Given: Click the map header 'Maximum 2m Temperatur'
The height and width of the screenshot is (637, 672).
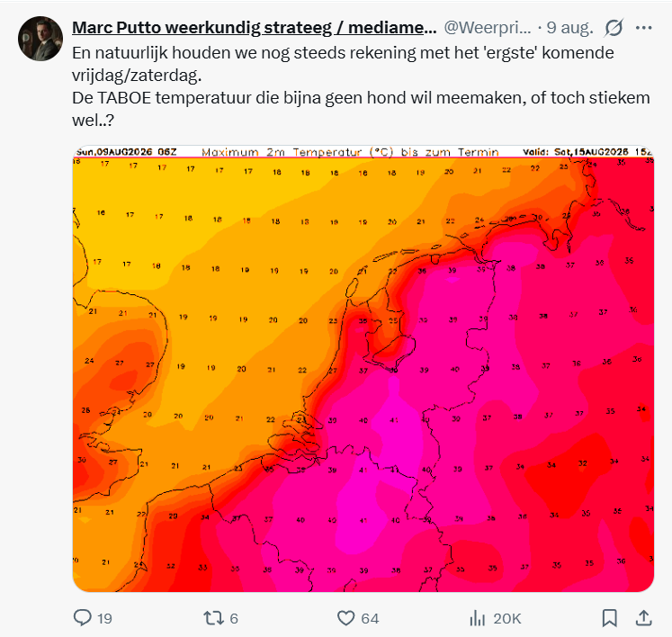Looking at the screenshot, I should click(x=282, y=152).
